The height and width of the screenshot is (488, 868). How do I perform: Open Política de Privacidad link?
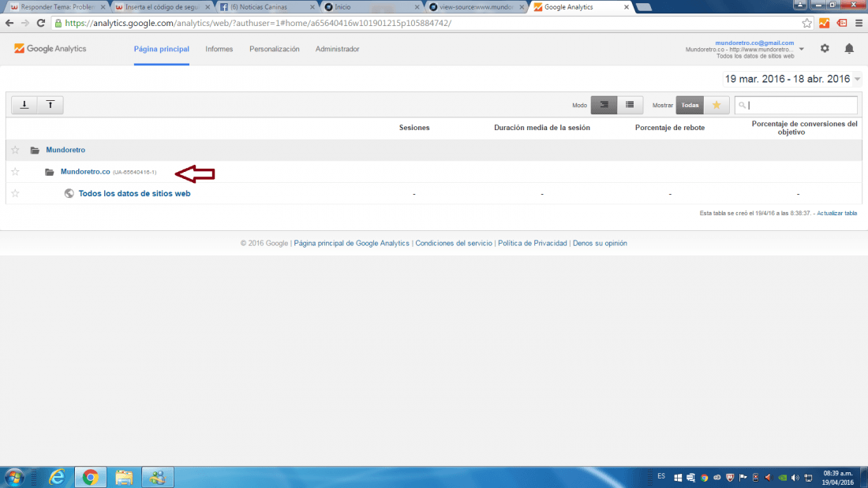(x=533, y=243)
